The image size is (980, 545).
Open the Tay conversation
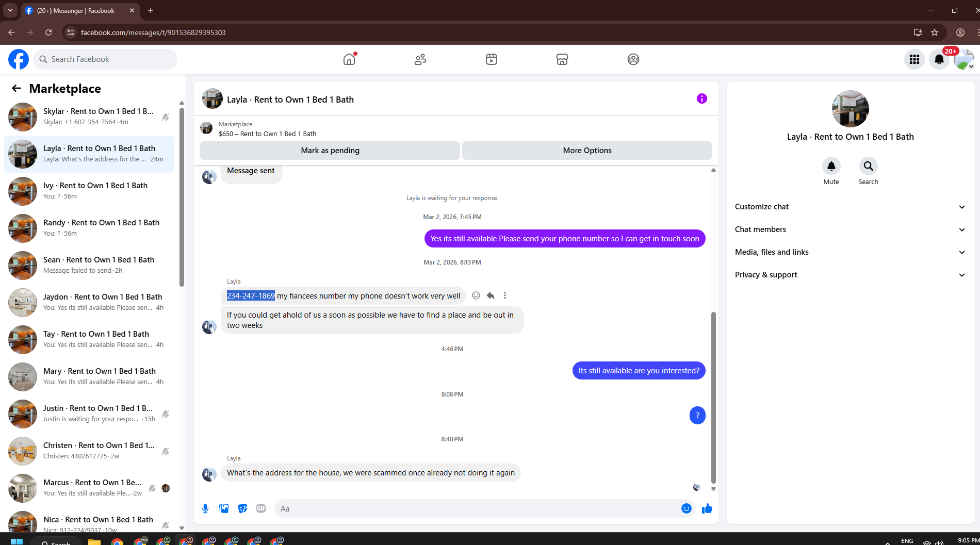coord(89,340)
